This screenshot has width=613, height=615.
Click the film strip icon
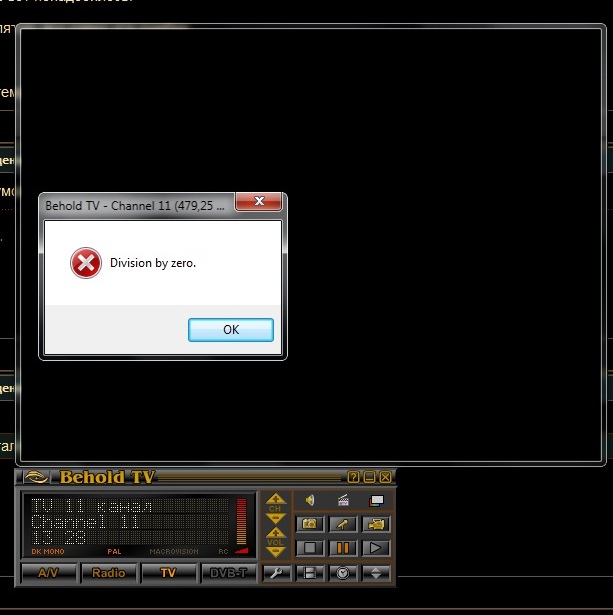click(310, 573)
